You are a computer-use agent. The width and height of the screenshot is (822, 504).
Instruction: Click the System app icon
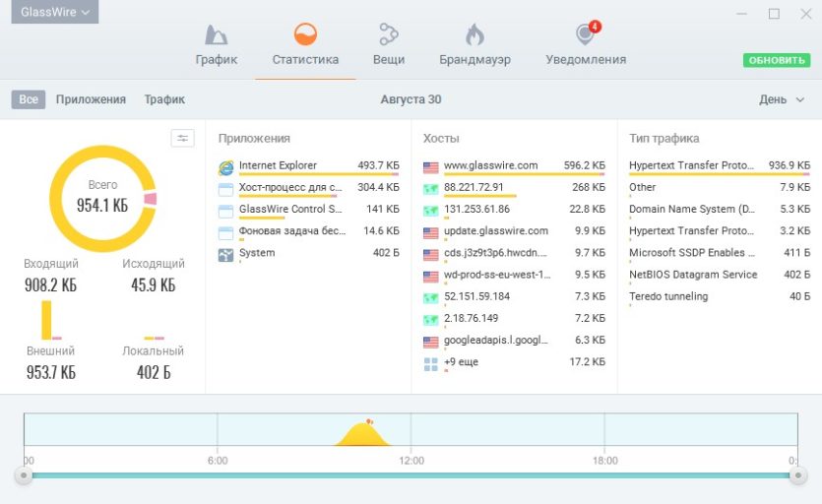(x=226, y=255)
